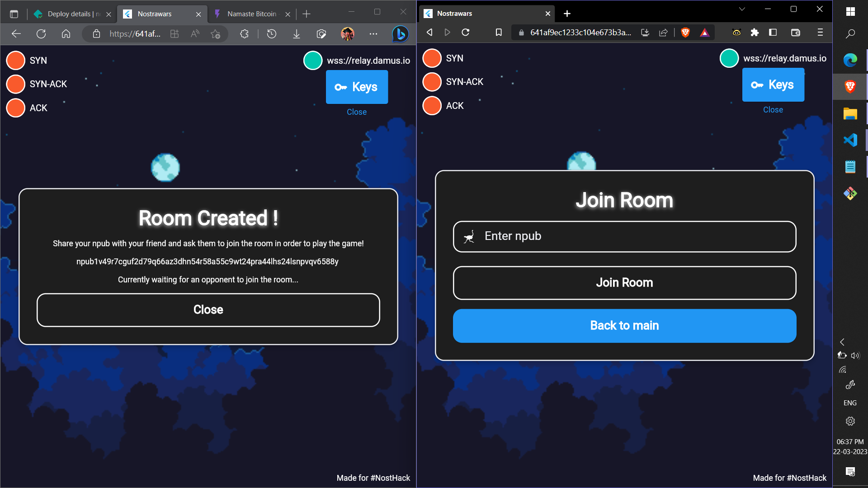Image resolution: width=868 pixels, height=488 pixels.
Task: Click SYN-ACK indicator in right window
Action: coord(432,82)
